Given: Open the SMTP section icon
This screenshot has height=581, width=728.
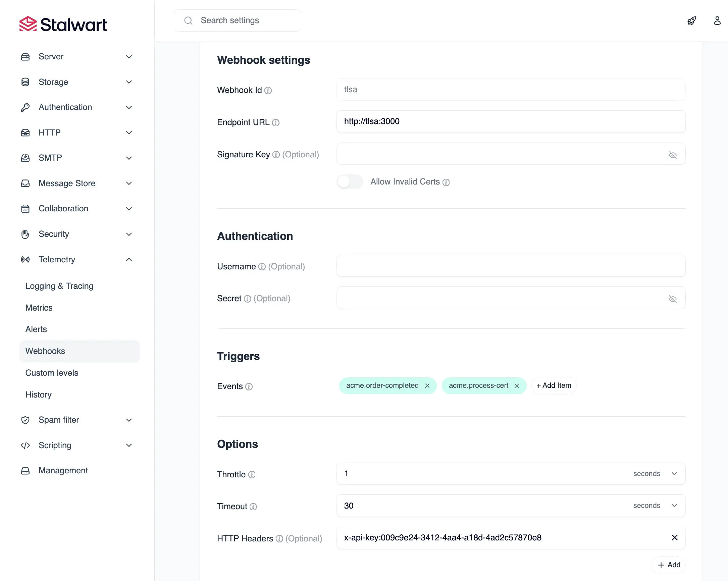Looking at the screenshot, I should (x=25, y=158).
